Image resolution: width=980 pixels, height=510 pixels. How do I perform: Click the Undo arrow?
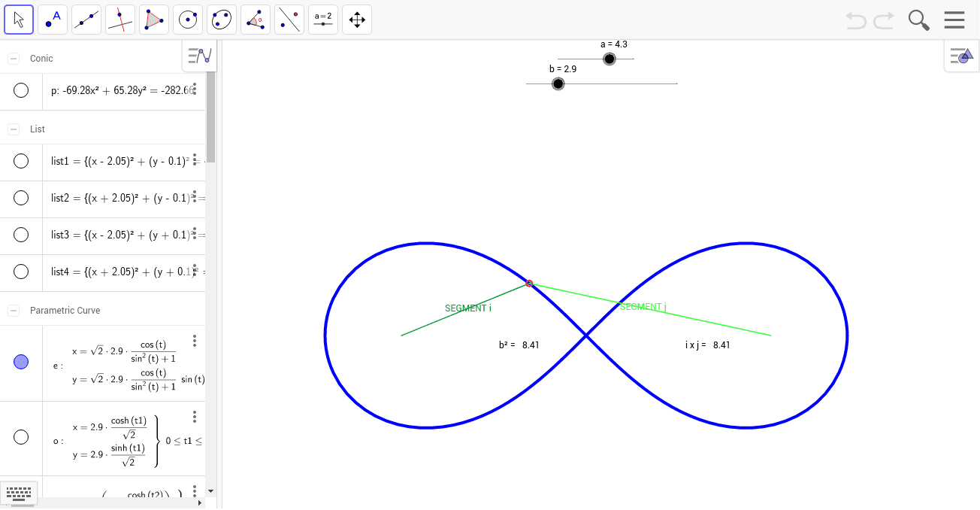click(x=856, y=20)
